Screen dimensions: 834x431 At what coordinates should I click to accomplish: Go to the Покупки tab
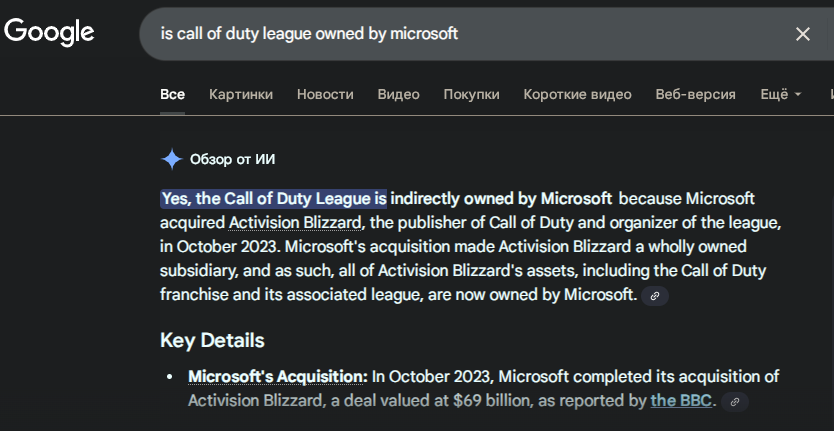pos(471,94)
